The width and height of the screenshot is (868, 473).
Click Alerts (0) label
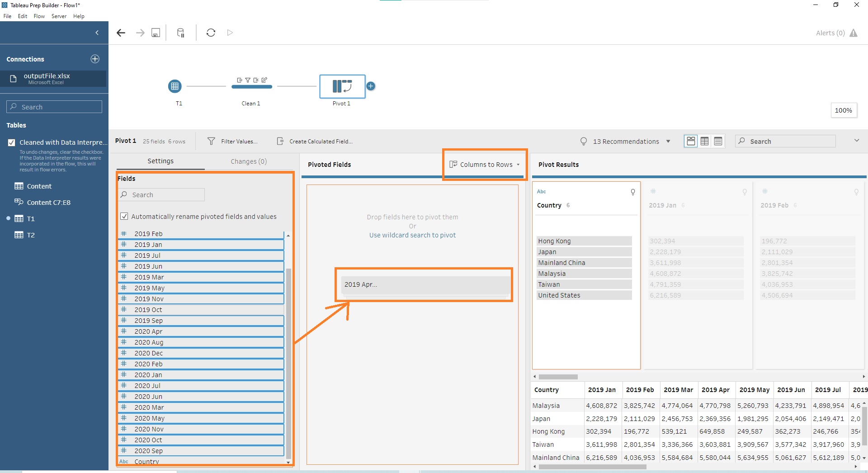coord(830,33)
